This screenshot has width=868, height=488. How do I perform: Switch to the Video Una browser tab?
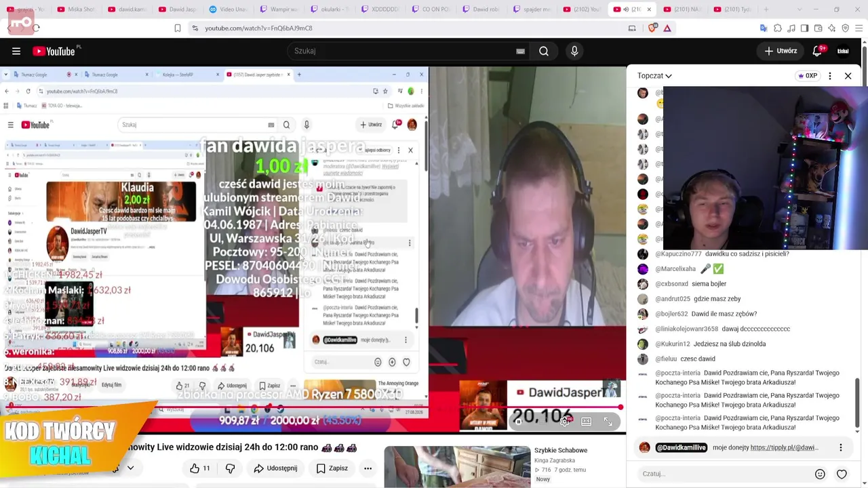click(228, 9)
